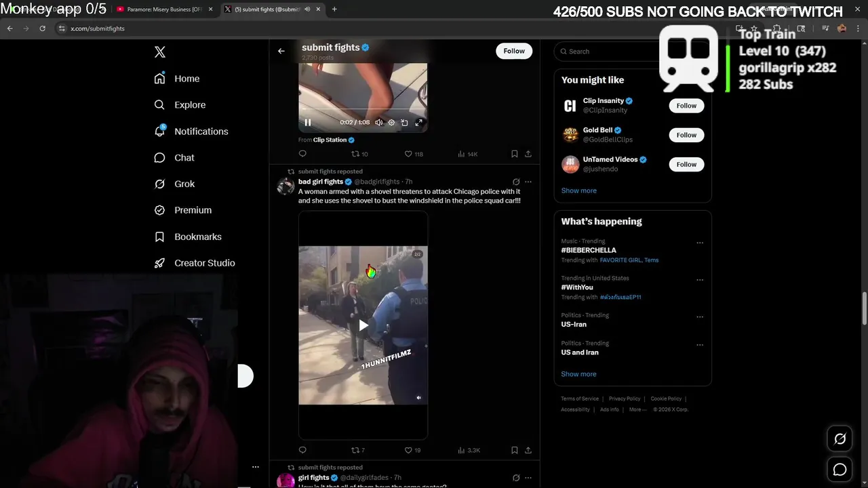The width and height of the screenshot is (868, 488).
Task: Switch to Paramore Misery Business tab
Action: pos(163,9)
